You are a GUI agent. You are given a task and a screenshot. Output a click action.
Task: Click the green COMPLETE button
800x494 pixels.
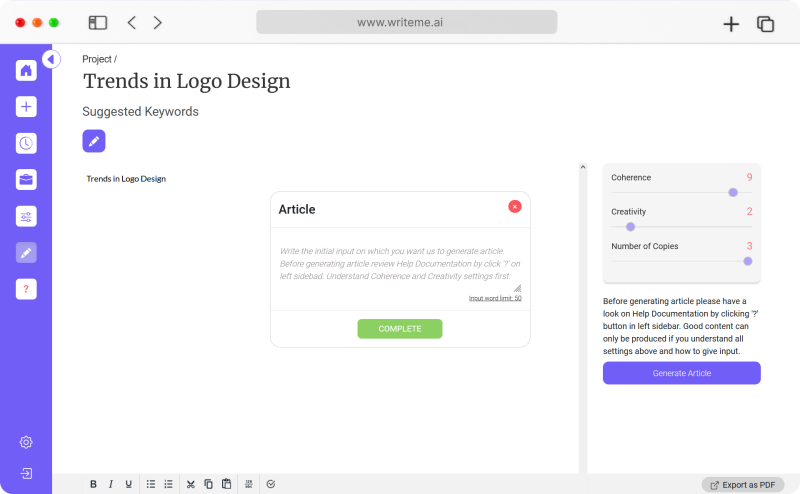click(399, 329)
